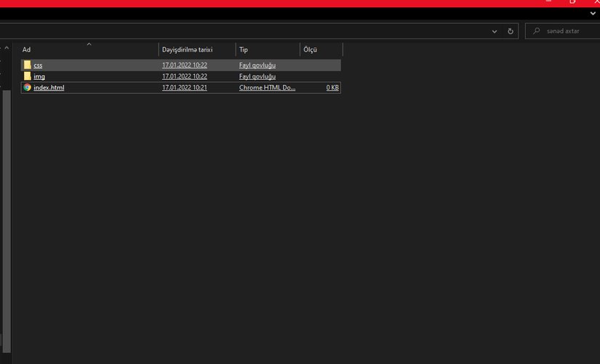
Task: Click the css folder name text
Action: 38,65
